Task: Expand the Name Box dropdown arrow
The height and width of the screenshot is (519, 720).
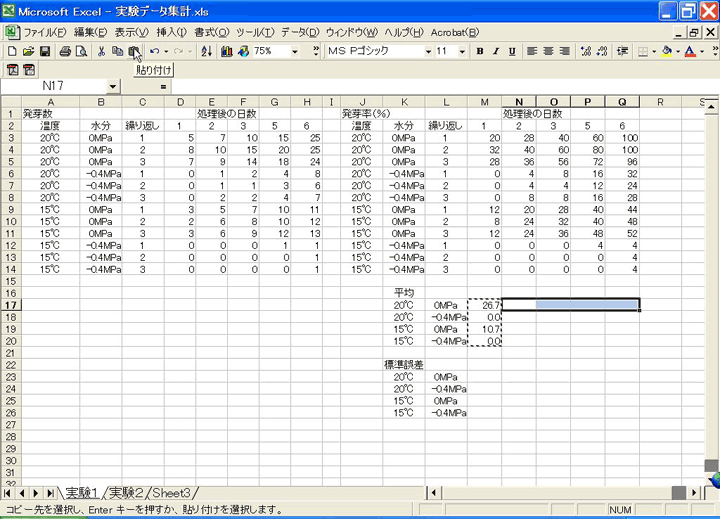Action: (111, 87)
